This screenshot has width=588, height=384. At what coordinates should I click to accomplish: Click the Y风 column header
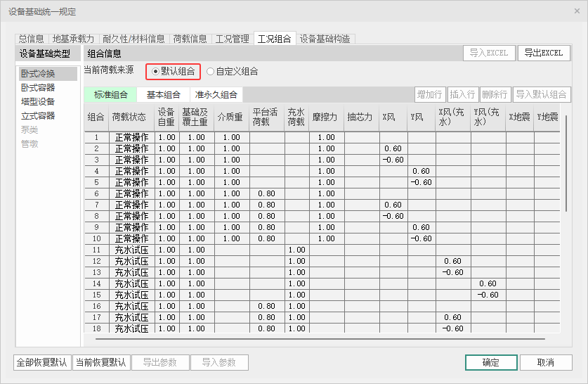coord(421,117)
